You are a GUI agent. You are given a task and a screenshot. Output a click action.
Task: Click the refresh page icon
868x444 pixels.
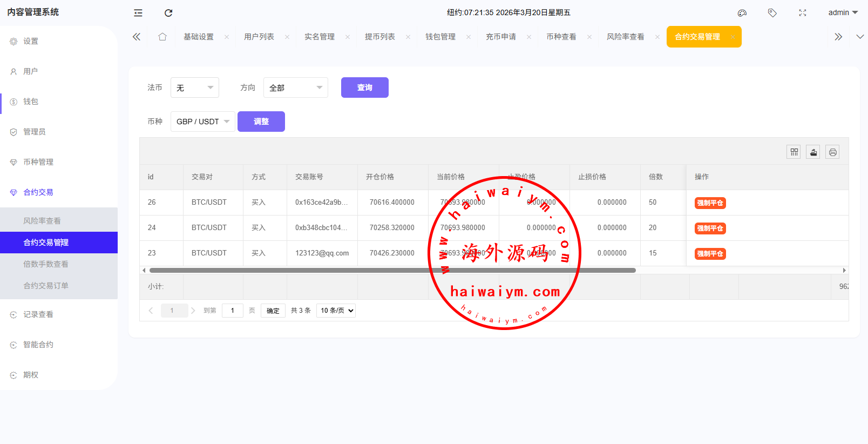coord(168,13)
